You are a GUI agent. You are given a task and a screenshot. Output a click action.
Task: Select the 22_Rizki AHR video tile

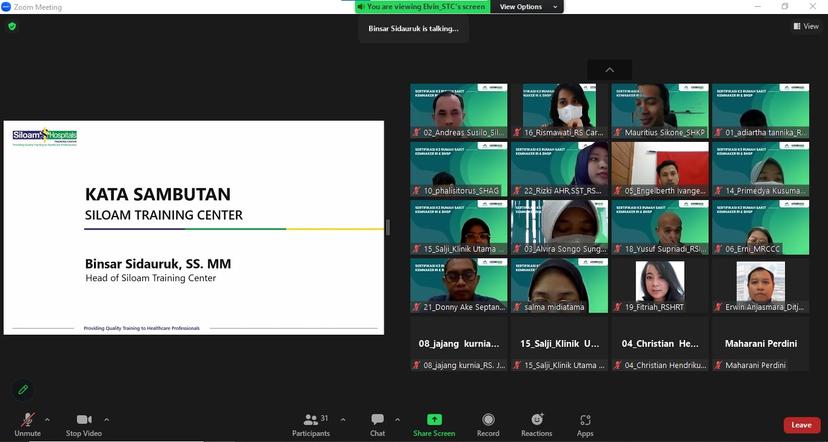point(559,169)
